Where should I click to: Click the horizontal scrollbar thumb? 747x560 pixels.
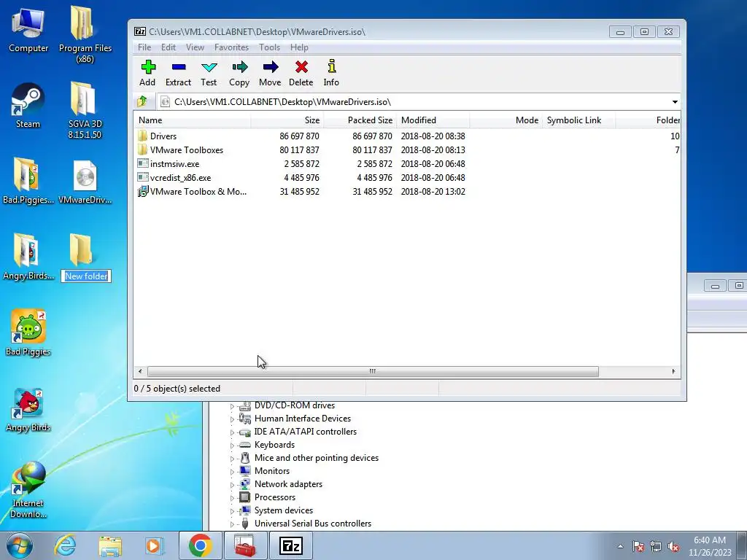[373, 371]
